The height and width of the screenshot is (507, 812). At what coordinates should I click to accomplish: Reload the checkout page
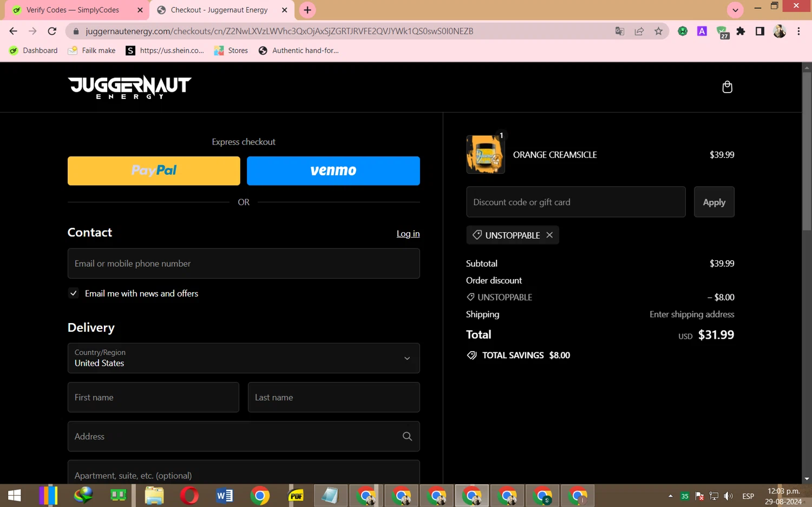coord(52,31)
